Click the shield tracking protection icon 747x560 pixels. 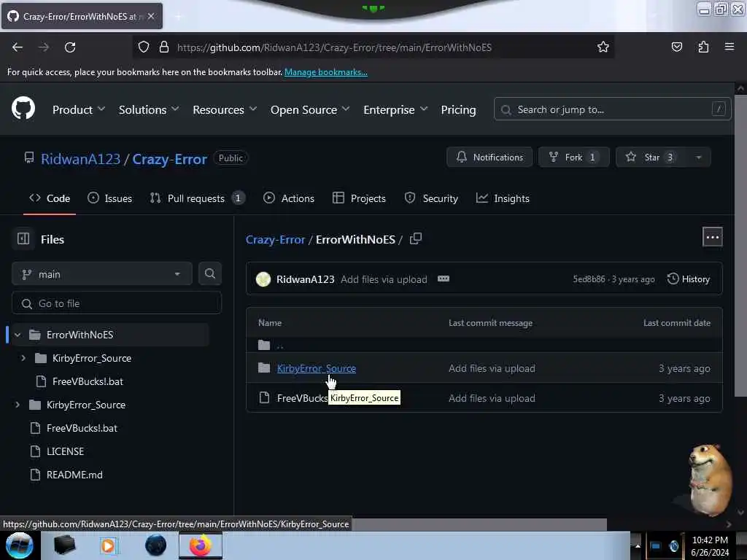[144, 47]
